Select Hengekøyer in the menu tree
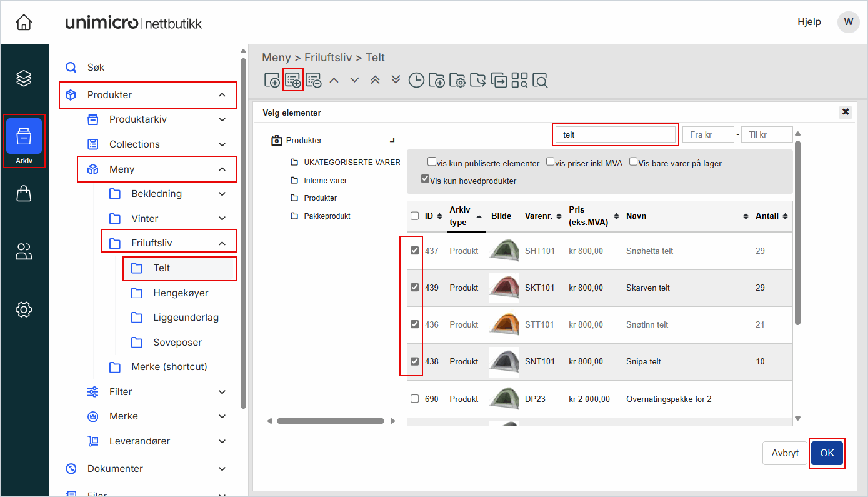Viewport: 868px width, 497px height. pyautogui.click(x=181, y=293)
